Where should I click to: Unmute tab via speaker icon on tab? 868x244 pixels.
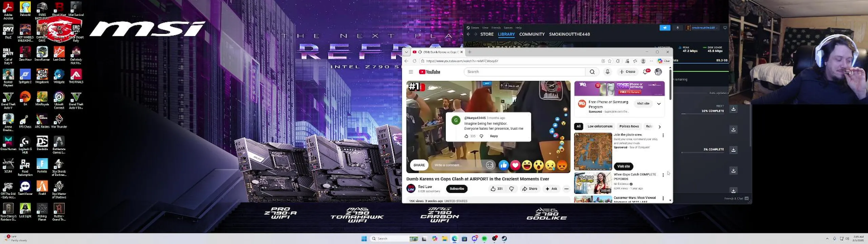point(420,52)
